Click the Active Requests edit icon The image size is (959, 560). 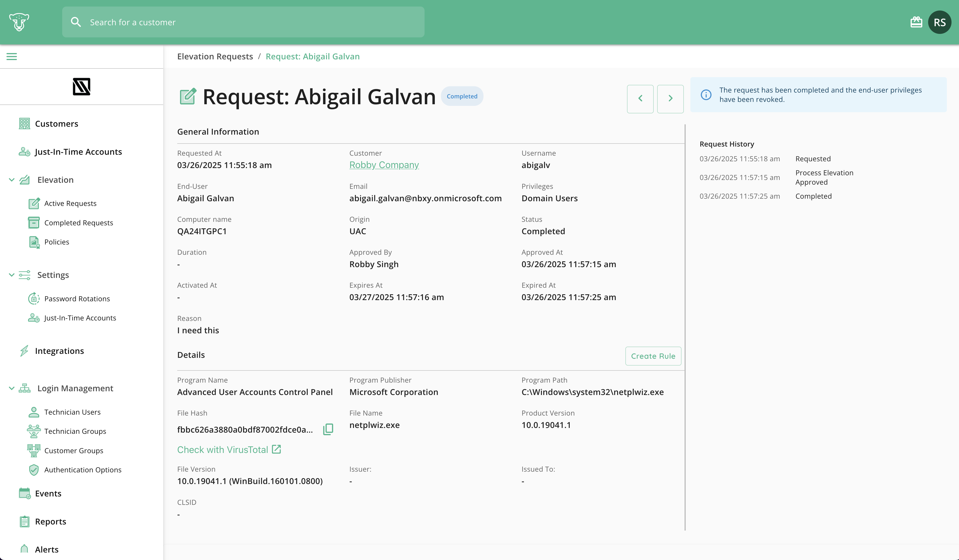[x=34, y=203]
